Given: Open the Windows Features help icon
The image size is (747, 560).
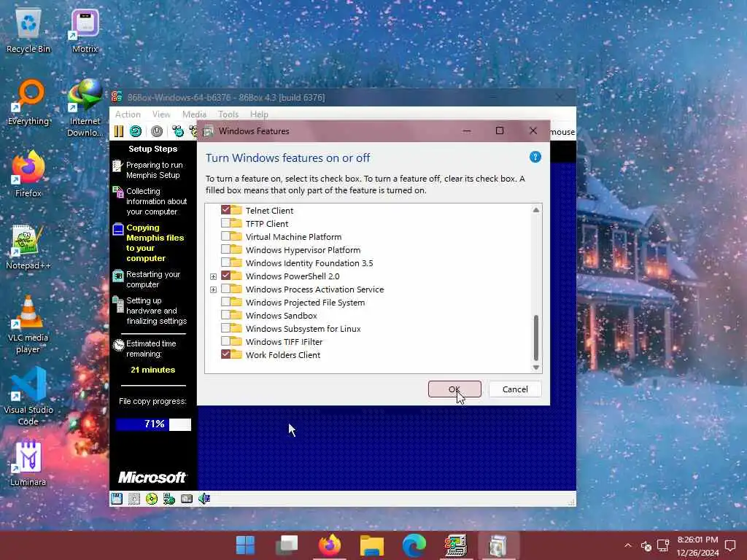Looking at the screenshot, I should coord(535,157).
